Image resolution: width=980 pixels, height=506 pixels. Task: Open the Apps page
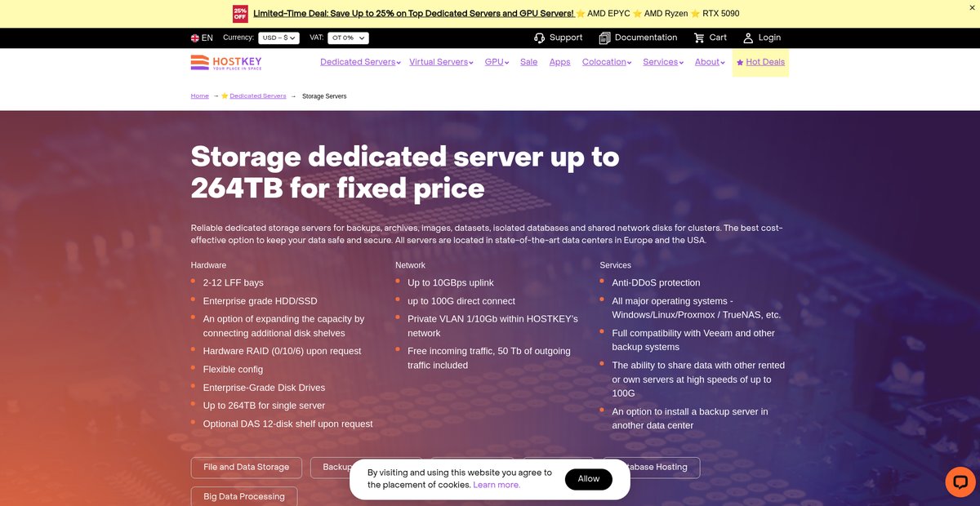pyautogui.click(x=560, y=62)
